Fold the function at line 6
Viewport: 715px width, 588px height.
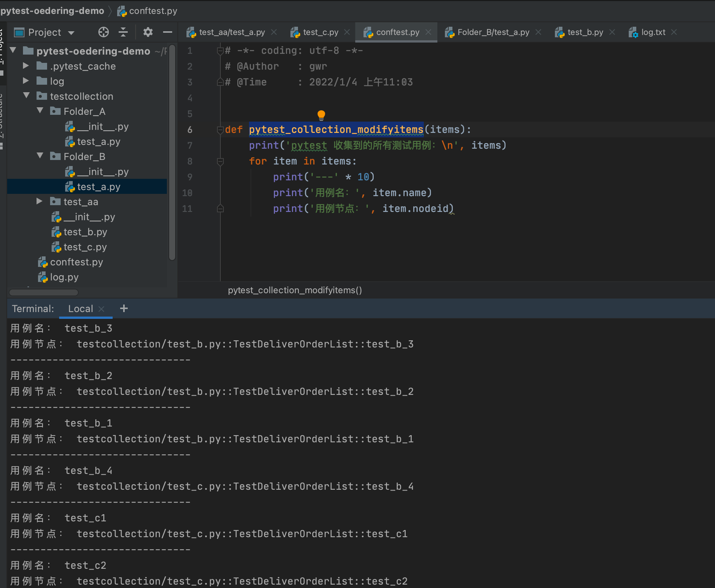(220, 130)
